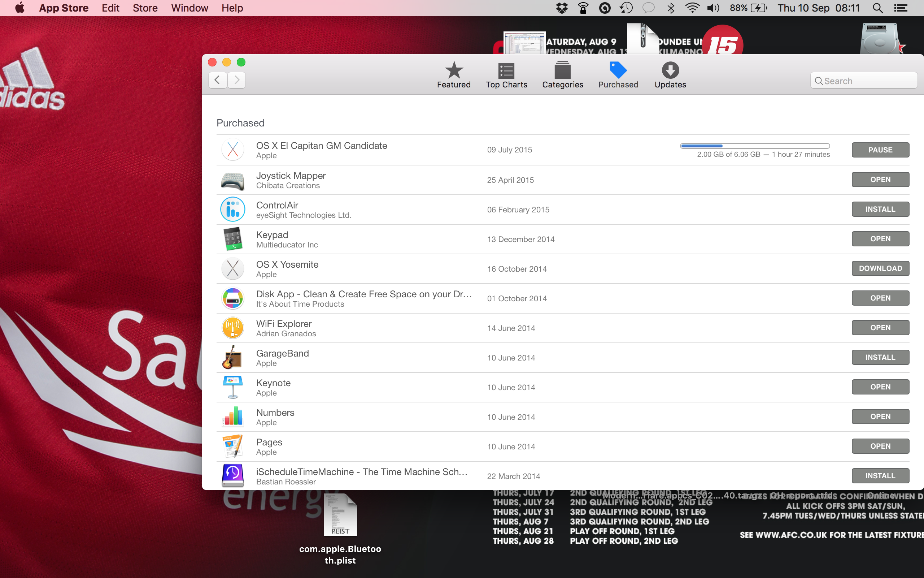Install ControlAir
This screenshot has height=578, width=924.
[880, 209]
